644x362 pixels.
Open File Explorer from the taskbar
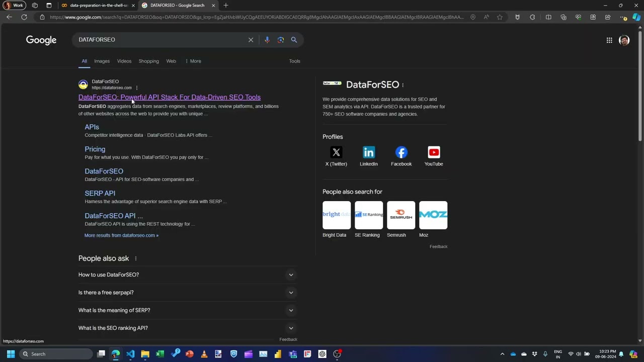[x=145, y=354]
